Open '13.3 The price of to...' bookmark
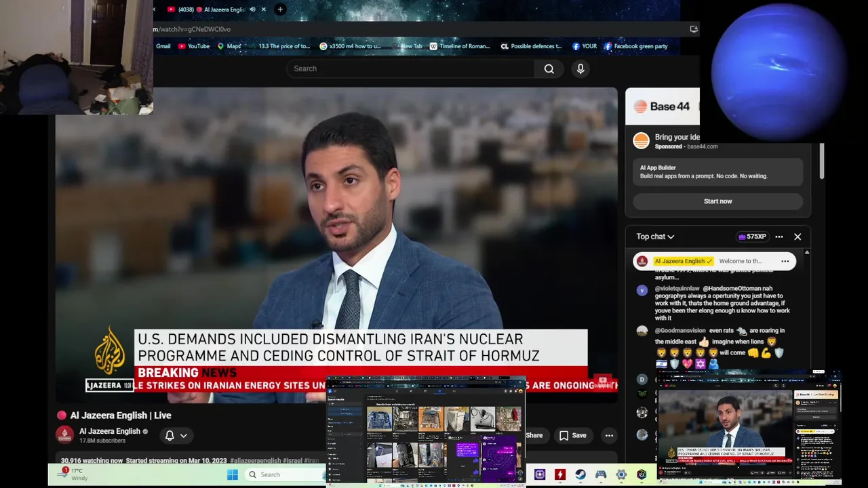Viewport: 868px width, 488px height. (279, 46)
